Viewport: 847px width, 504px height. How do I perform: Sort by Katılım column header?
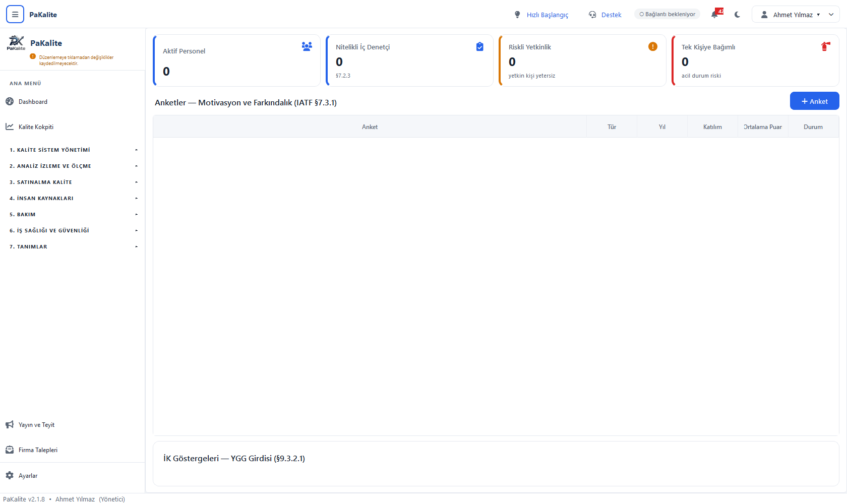point(712,127)
